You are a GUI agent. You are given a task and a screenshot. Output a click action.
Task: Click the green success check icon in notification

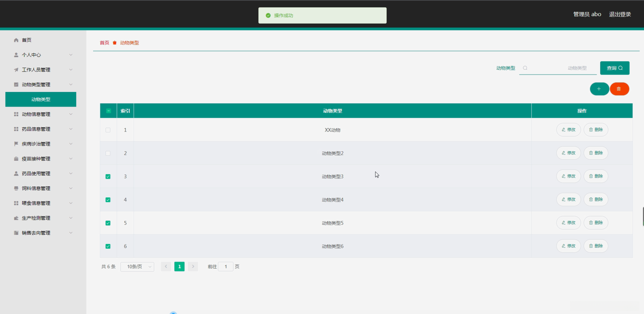(268, 16)
